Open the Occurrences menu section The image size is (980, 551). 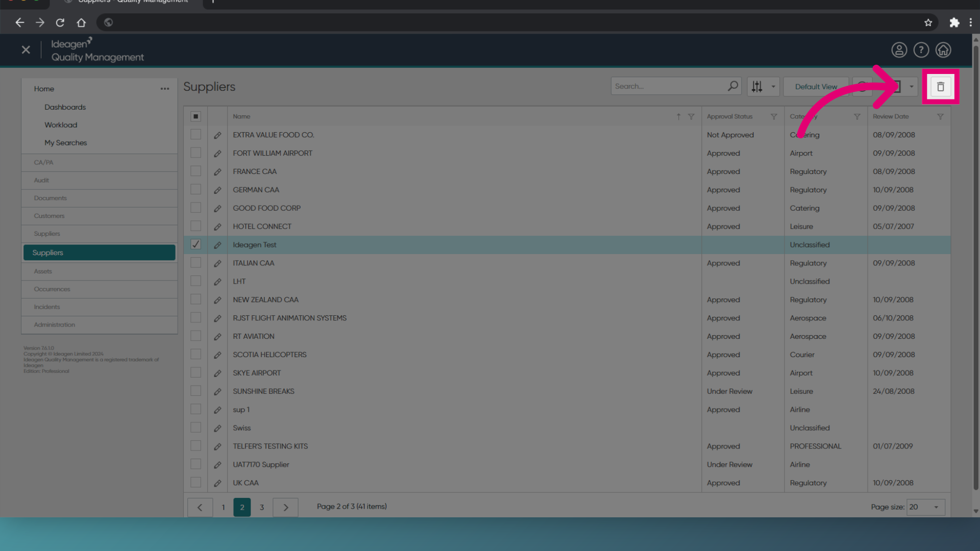coord(100,289)
